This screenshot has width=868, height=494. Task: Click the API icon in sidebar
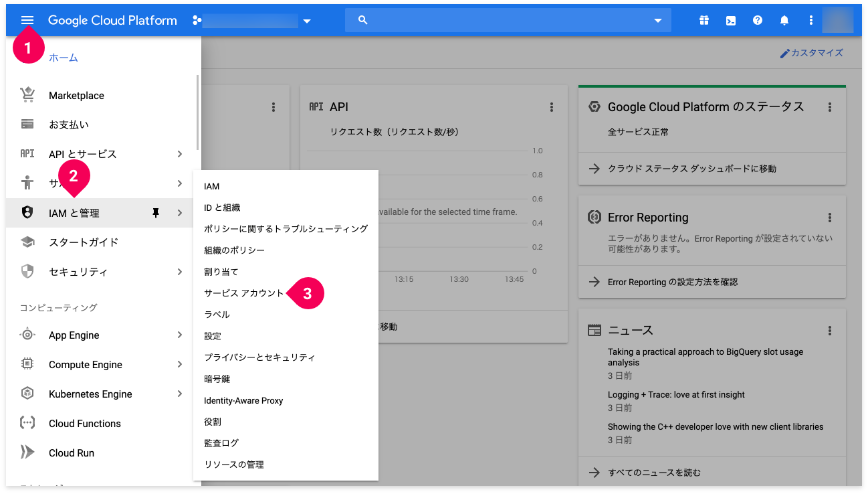(27, 154)
